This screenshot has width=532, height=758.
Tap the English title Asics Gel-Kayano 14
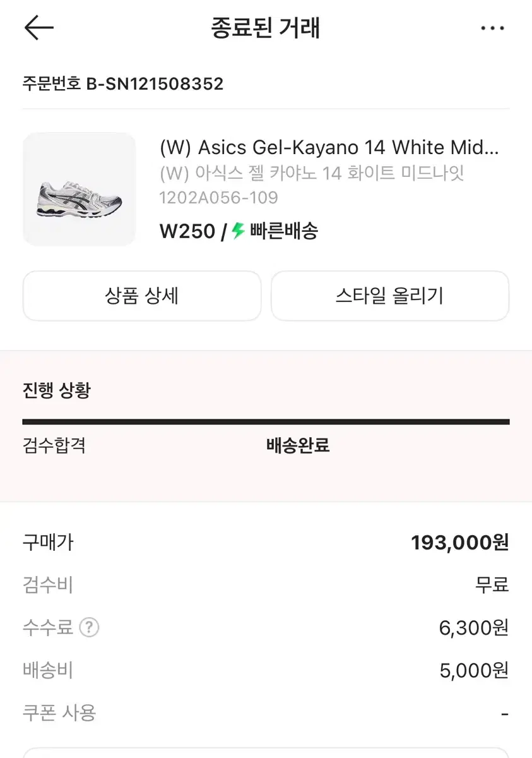point(329,148)
